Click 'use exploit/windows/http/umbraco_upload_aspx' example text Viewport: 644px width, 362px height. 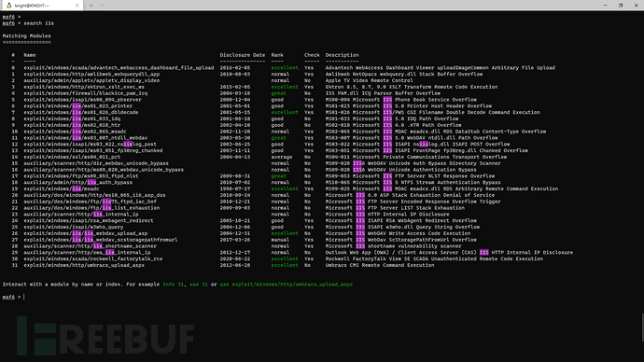coord(287,284)
